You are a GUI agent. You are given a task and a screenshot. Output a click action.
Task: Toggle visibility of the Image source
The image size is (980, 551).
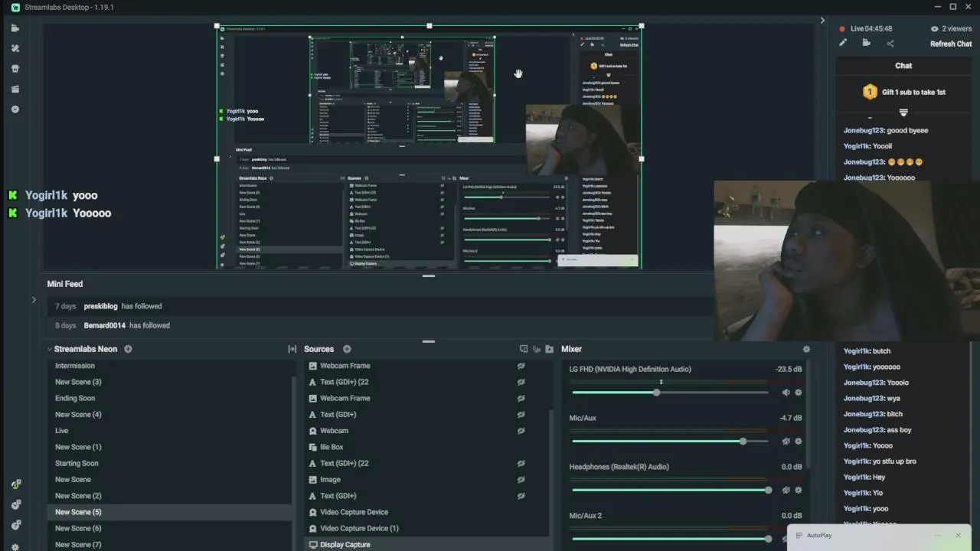[x=521, y=480]
